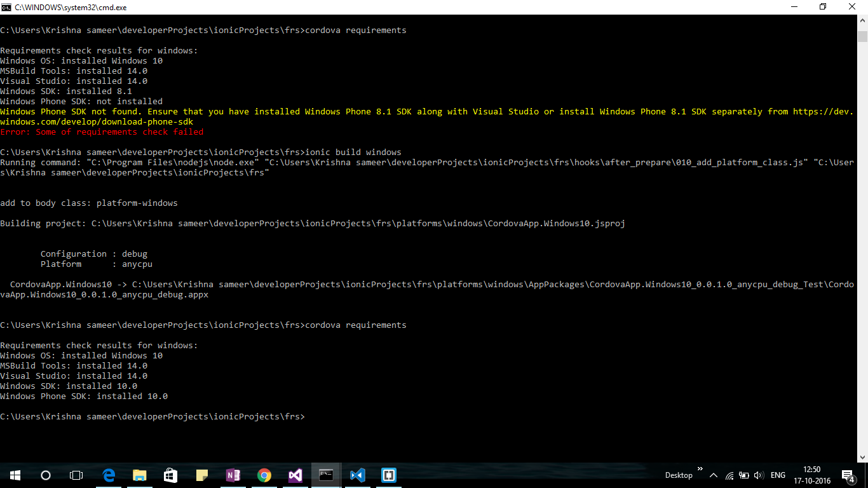Open the blue bracket app on the taskbar
This screenshot has width=868, height=488.
(388, 475)
